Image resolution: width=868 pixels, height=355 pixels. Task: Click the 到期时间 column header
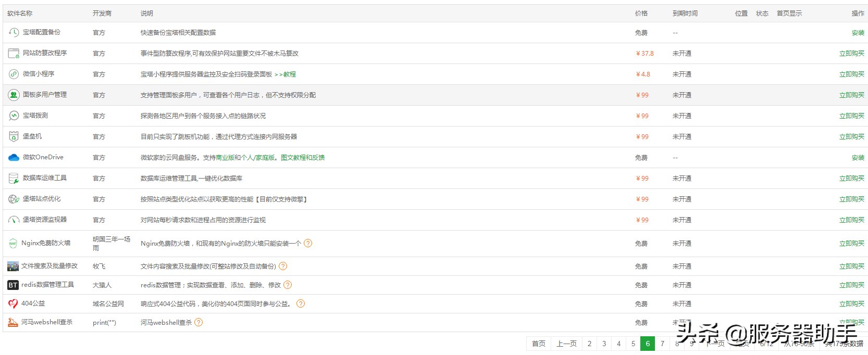point(685,14)
